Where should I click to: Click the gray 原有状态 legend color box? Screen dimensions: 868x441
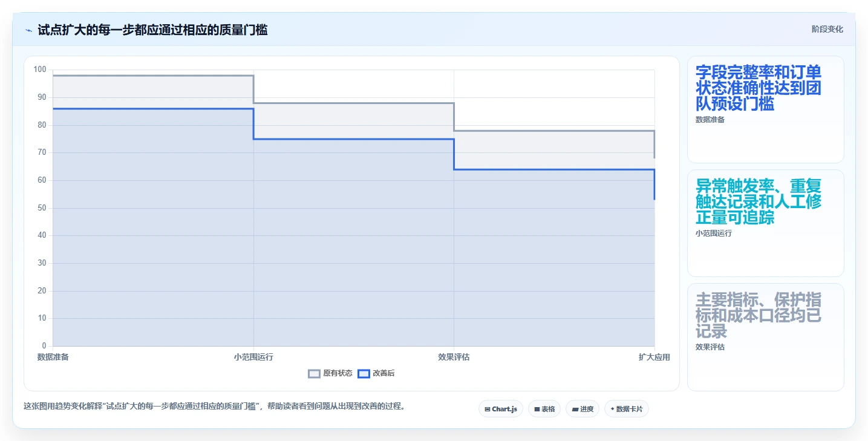click(x=314, y=374)
